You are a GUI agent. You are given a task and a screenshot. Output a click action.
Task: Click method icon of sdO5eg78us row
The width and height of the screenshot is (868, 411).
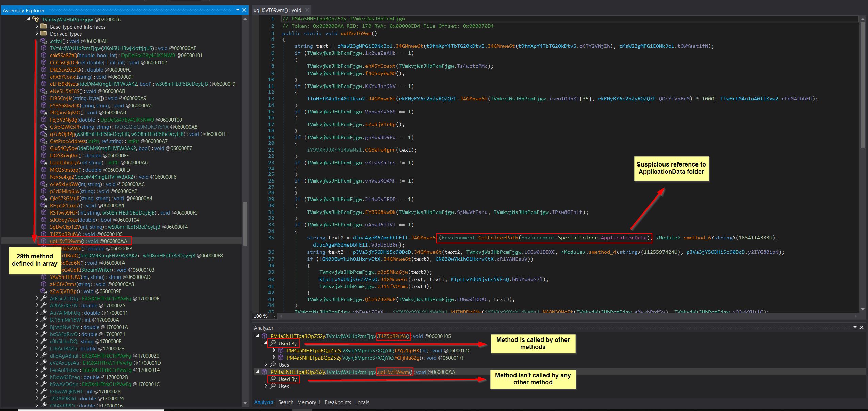point(44,220)
